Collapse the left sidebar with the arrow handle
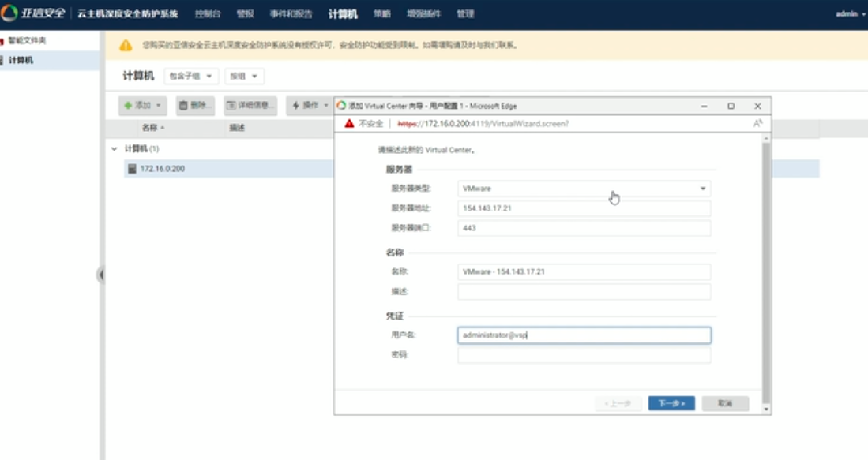The height and width of the screenshot is (460, 868). point(101,275)
